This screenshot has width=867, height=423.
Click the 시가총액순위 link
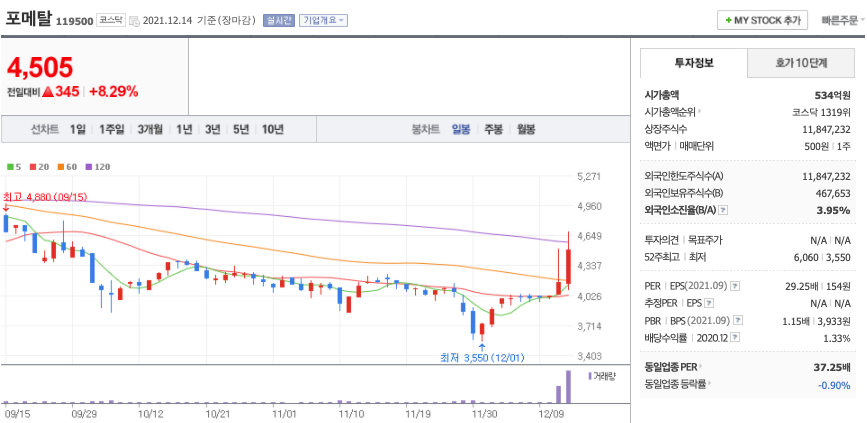670,112
